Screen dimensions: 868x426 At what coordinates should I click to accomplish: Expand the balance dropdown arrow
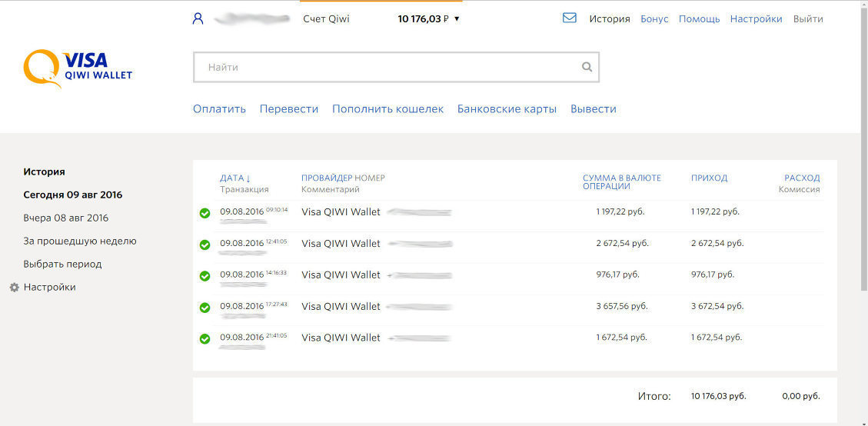457,19
